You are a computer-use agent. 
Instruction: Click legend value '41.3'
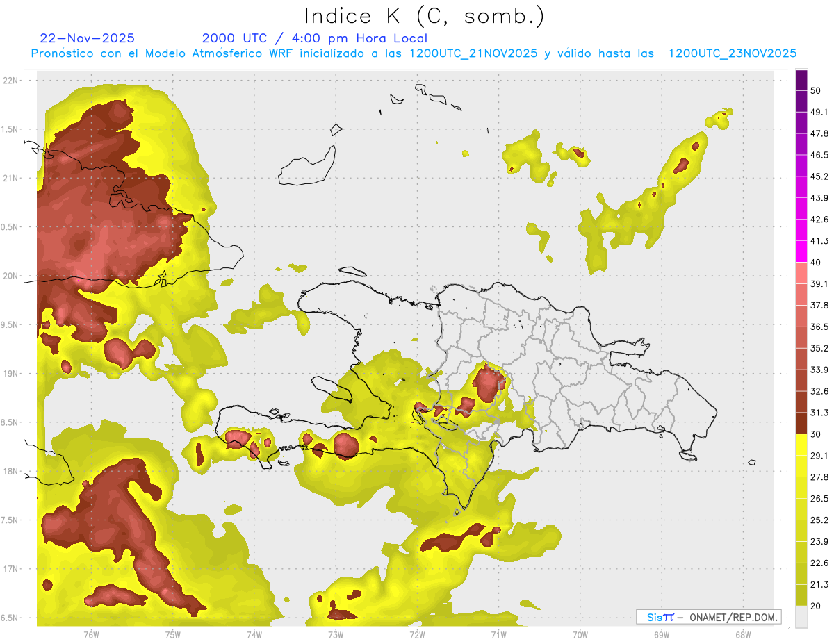819,241
